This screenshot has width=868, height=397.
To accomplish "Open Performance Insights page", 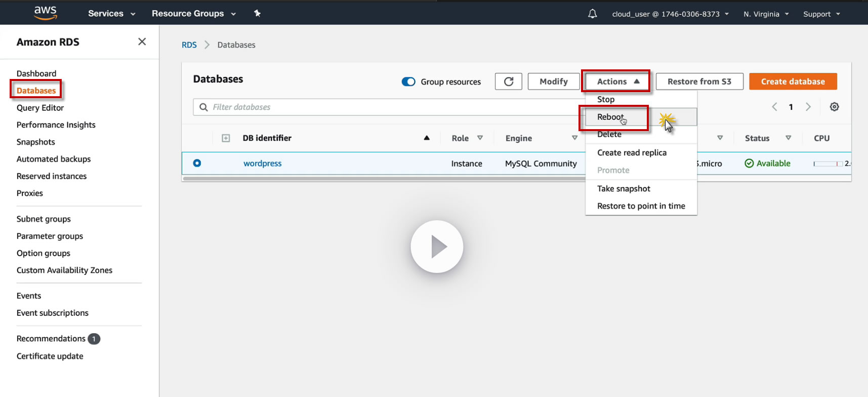I will pos(56,125).
